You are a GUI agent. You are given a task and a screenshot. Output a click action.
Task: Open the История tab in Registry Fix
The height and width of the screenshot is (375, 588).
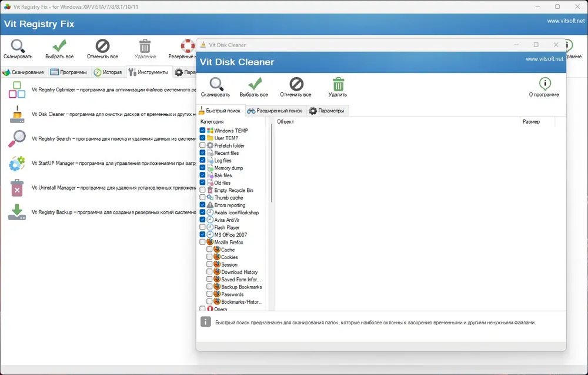coord(108,72)
